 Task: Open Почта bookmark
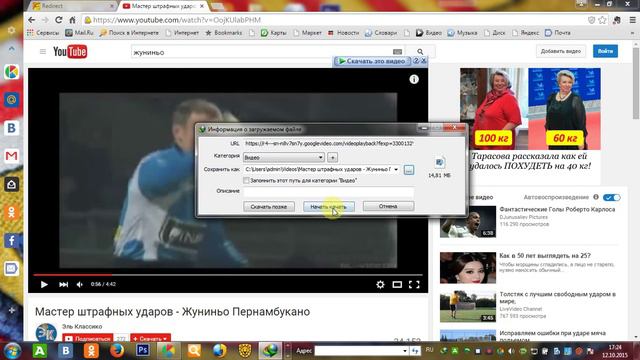coord(558,33)
